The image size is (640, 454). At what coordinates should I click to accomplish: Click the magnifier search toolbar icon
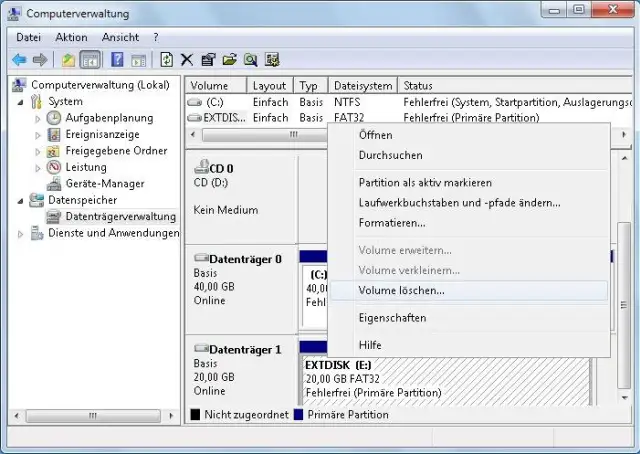[249, 60]
